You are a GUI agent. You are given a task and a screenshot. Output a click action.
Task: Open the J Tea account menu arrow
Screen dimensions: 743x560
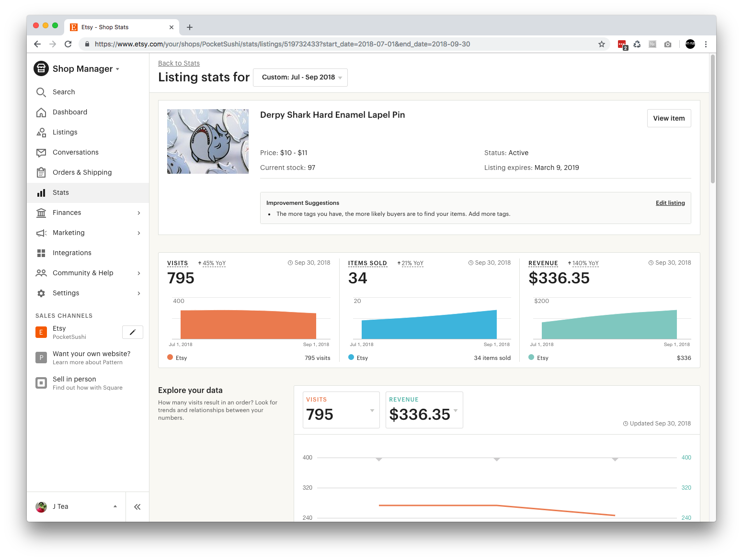[x=115, y=506]
